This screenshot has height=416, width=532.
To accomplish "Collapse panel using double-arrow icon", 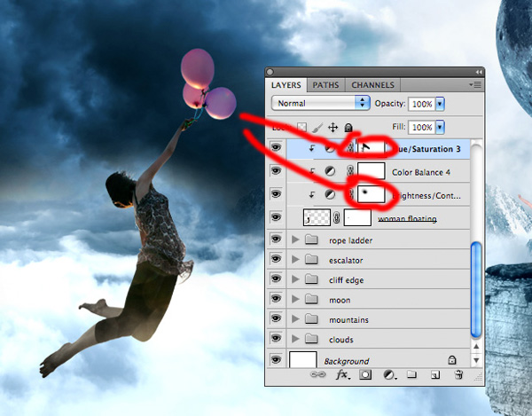I will click(479, 72).
